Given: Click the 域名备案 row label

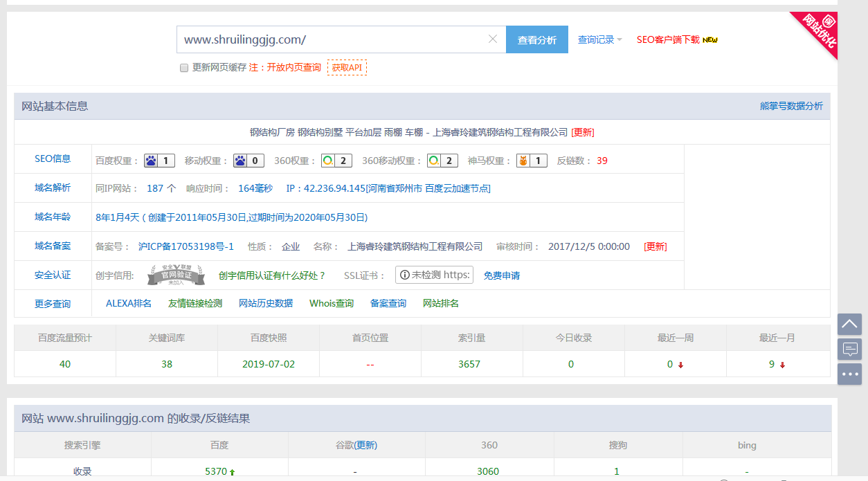Looking at the screenshot, I should click(53, 246).
